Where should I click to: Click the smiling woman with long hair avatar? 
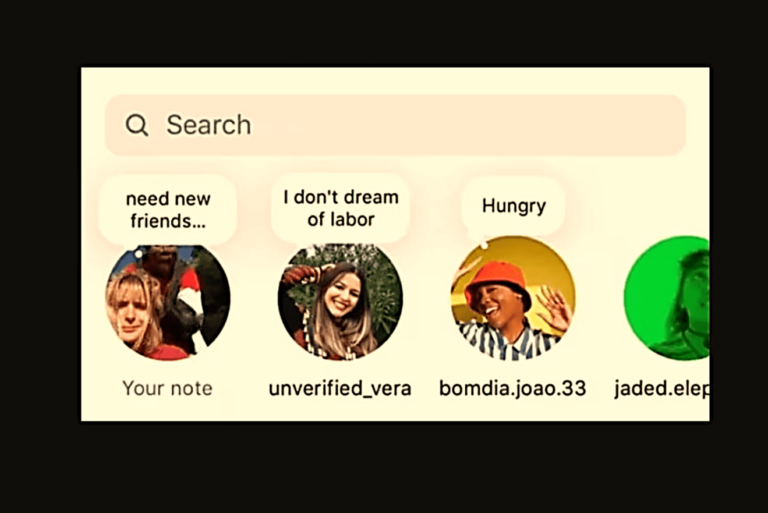tap(340, 301)
